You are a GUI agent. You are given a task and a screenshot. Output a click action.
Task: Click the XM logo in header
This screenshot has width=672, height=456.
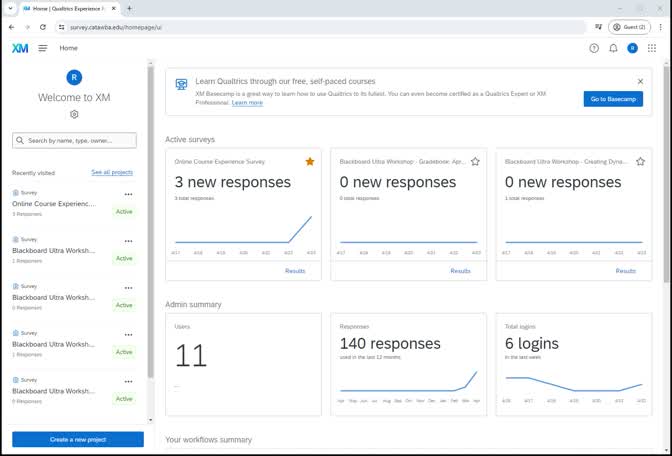click(x=20, y=48)
